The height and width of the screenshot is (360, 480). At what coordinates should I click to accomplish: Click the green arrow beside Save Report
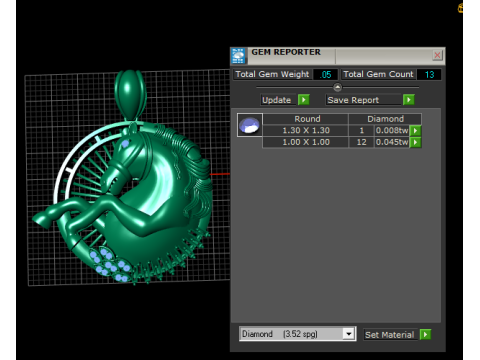409,100
